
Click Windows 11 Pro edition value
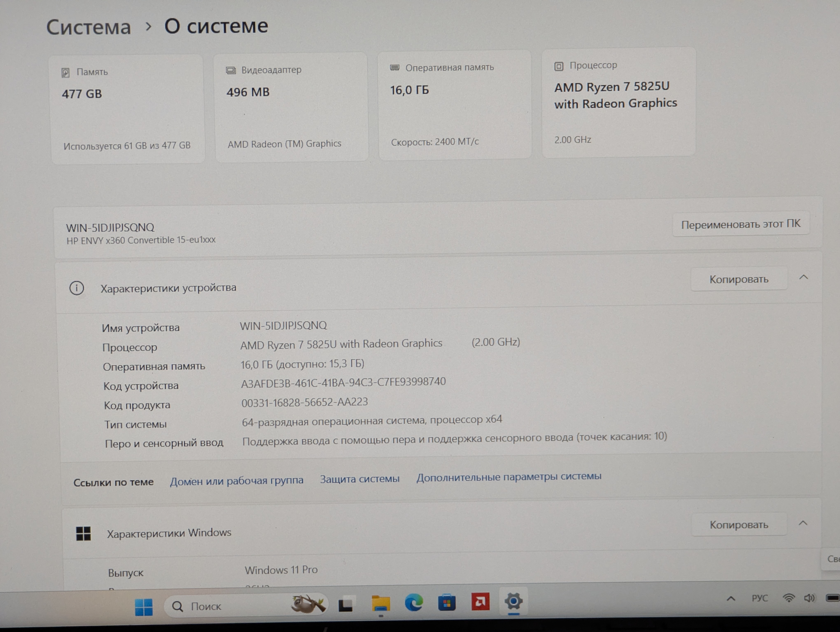tap(281, 570)
